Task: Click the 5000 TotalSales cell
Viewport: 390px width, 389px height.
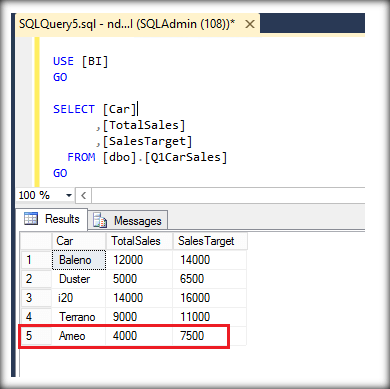Action: click(x=139, y=279)
